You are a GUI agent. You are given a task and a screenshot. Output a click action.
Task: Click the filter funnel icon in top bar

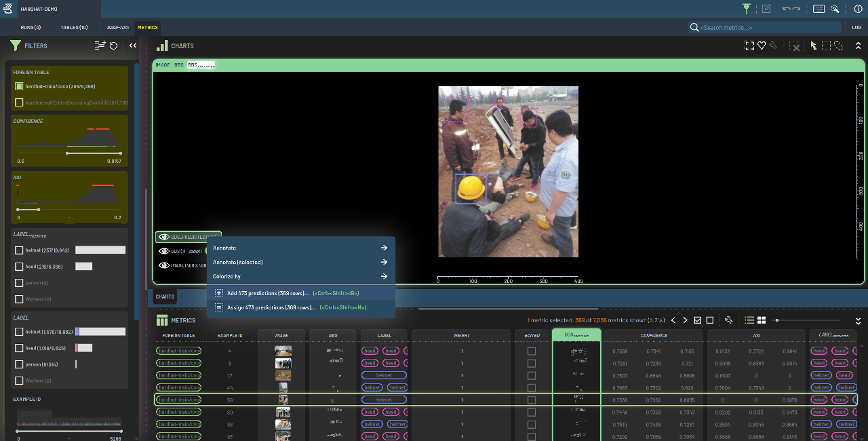click(x=747, y=9)
